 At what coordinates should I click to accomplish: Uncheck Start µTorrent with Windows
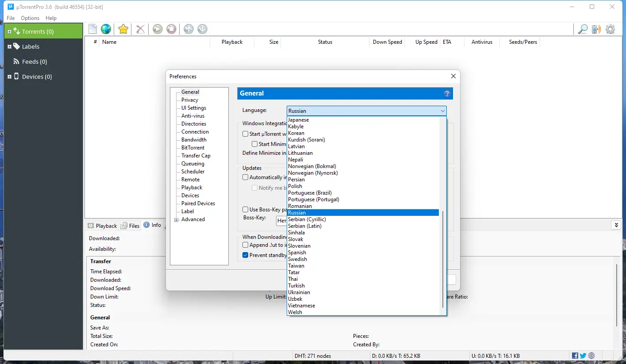pyautogui.click(x=245, y=134)
